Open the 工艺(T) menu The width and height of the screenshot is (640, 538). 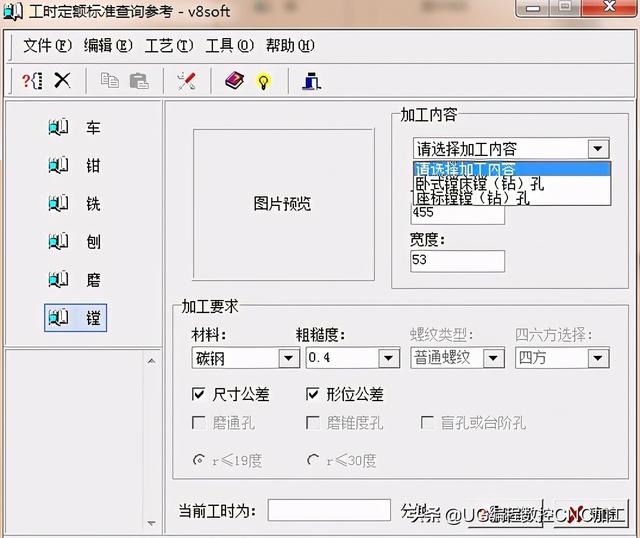coord(169,45)
